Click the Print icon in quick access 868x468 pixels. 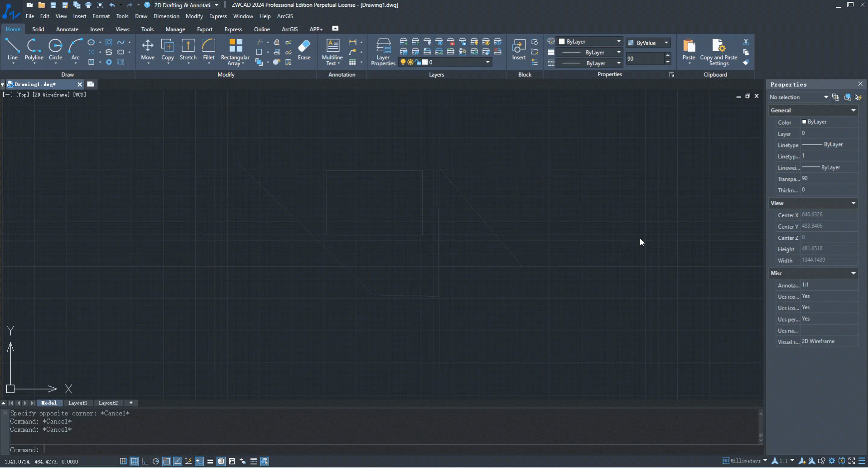(x=88, y=5)
